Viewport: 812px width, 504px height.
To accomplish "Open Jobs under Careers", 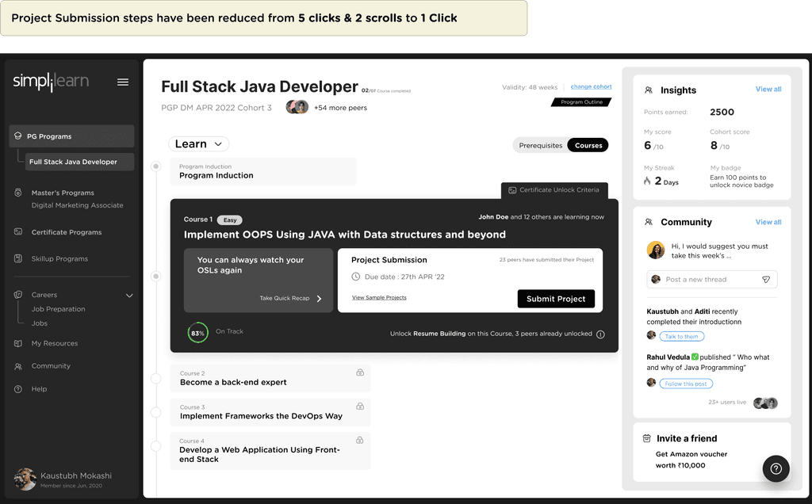I will click(40, 323).
